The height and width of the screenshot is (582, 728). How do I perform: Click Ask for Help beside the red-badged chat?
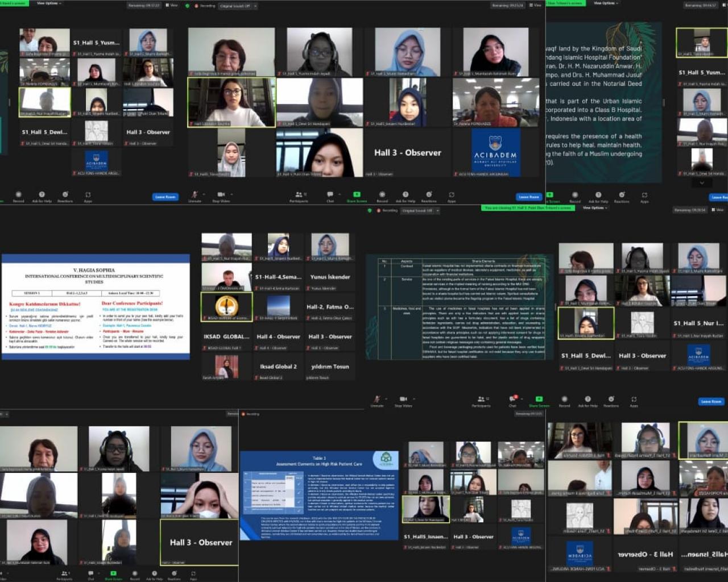click(x=588, y=400)
